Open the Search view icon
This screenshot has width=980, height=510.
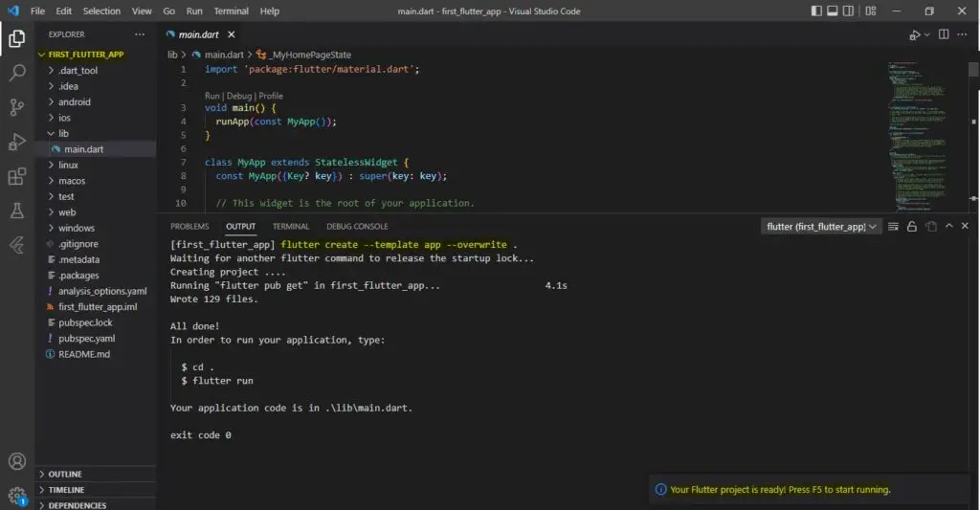click(x=17, y=73)
